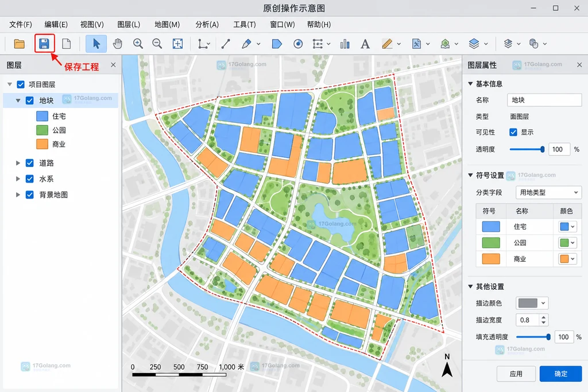This screenshot has height=392, width=588.
Task: Open the 分析(A) menu
Action: pos(207,24)
